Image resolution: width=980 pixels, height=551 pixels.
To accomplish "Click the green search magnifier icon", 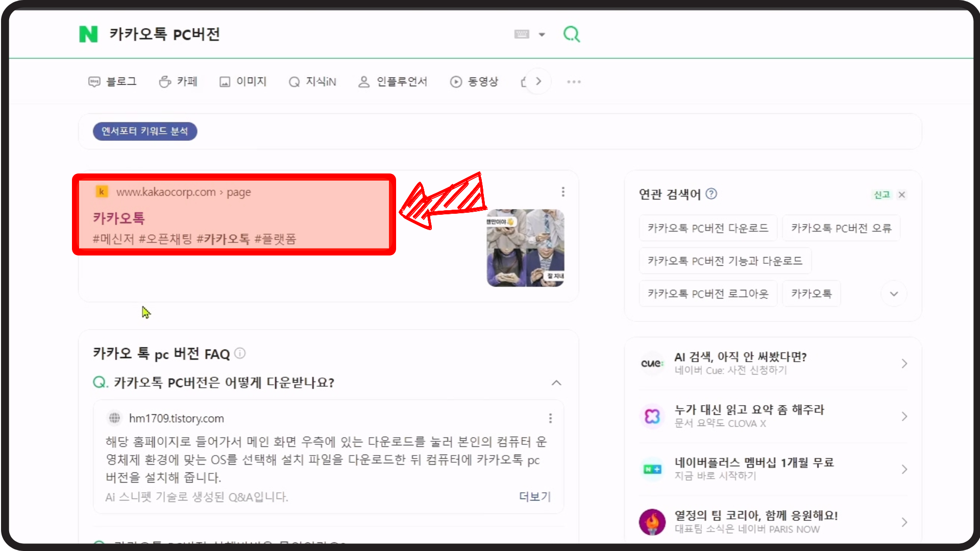I will click(572, 34).
